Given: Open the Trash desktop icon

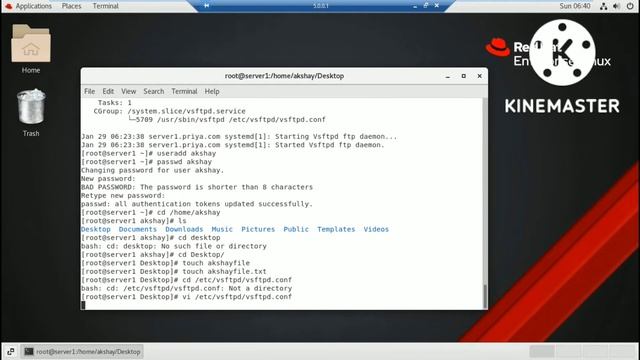Looking at the screenshot, I should (31, 112).
